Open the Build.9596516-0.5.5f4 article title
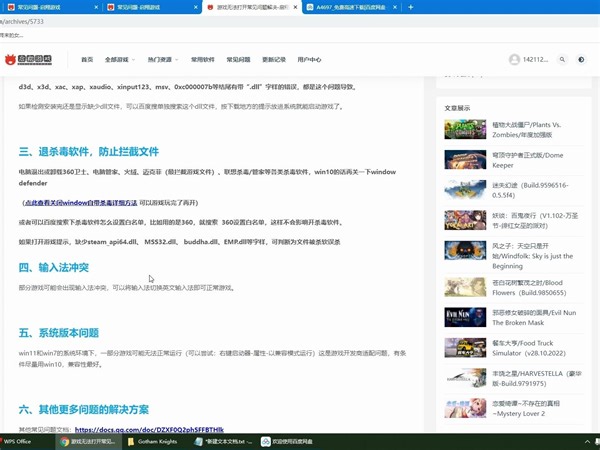The height and width of the screenshot is (450, 600). 530,190
